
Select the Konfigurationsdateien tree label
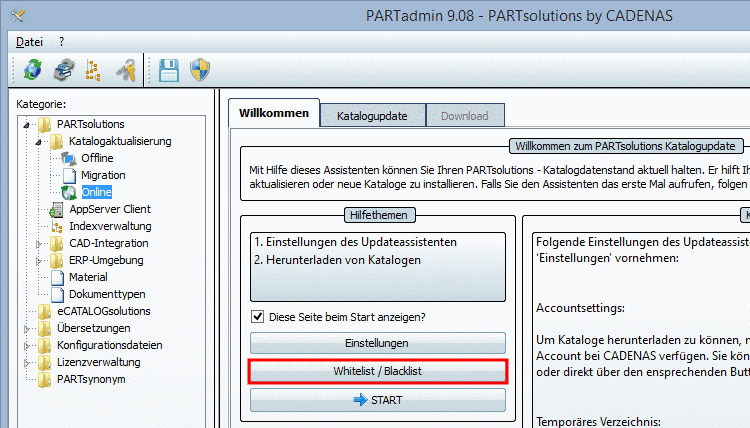tap(110, 345)
